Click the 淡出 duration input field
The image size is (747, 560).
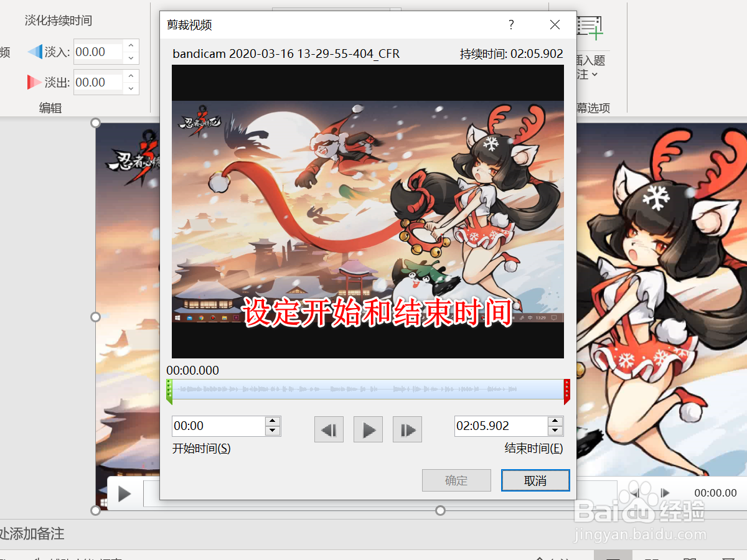(x=98, y=82)
